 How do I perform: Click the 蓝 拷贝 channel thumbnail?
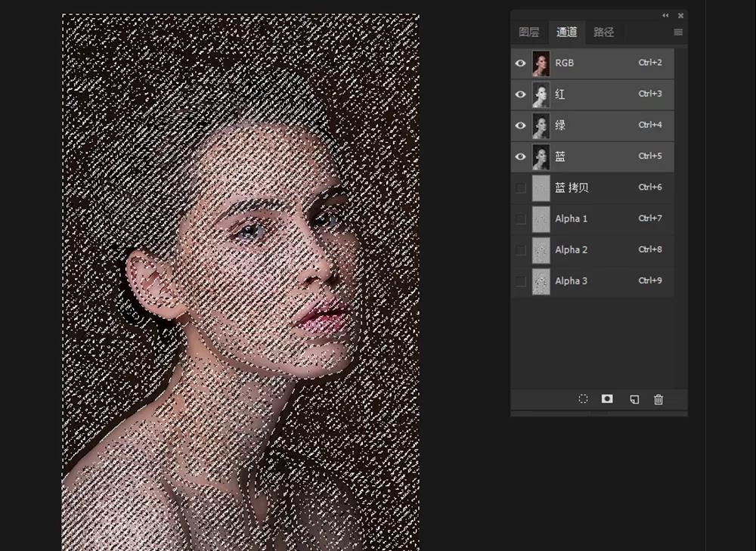point(541,187)
